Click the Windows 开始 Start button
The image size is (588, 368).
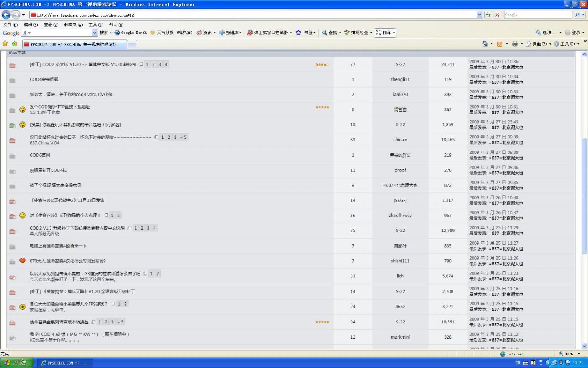[x=17, y=363]
